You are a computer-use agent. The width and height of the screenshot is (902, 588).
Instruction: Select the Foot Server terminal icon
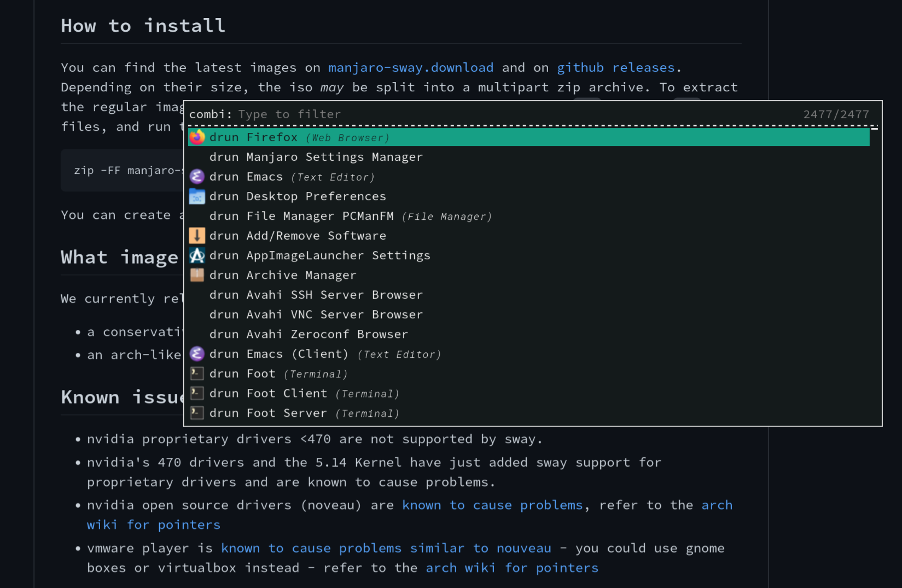click(x=197, y=412)
